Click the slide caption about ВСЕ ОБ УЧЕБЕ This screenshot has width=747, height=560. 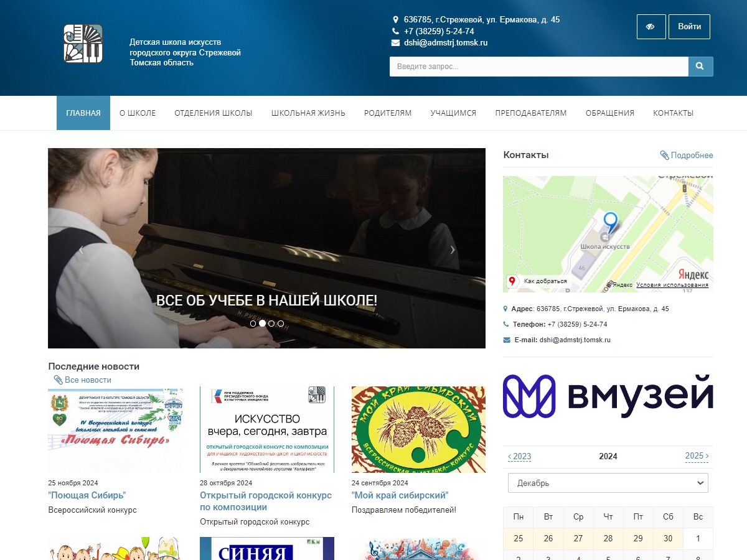pyautogui.click(x=266, y=301)
